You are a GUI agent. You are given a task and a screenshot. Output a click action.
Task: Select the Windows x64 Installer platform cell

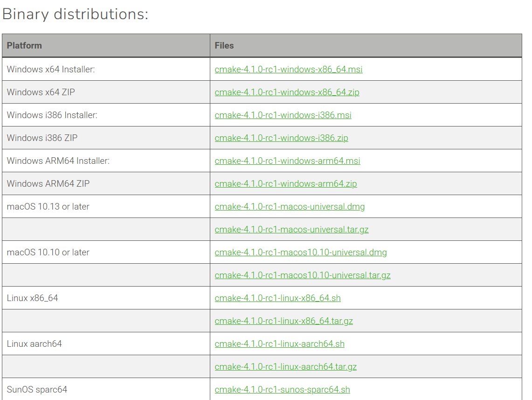click(51, 70)
